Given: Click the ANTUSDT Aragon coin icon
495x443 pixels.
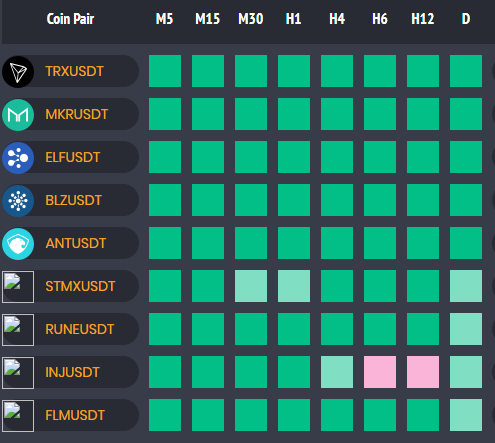Looking at the screenshot, I should point(18,244).
